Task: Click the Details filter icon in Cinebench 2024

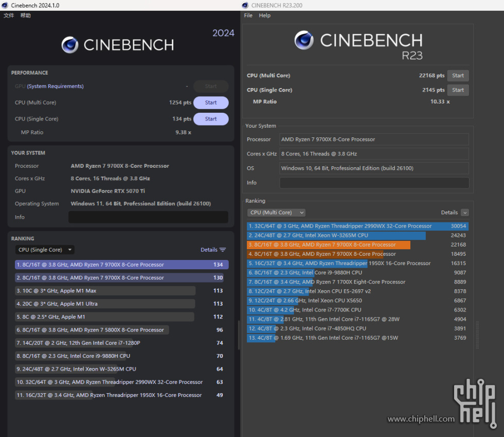Action: point(223,250)
